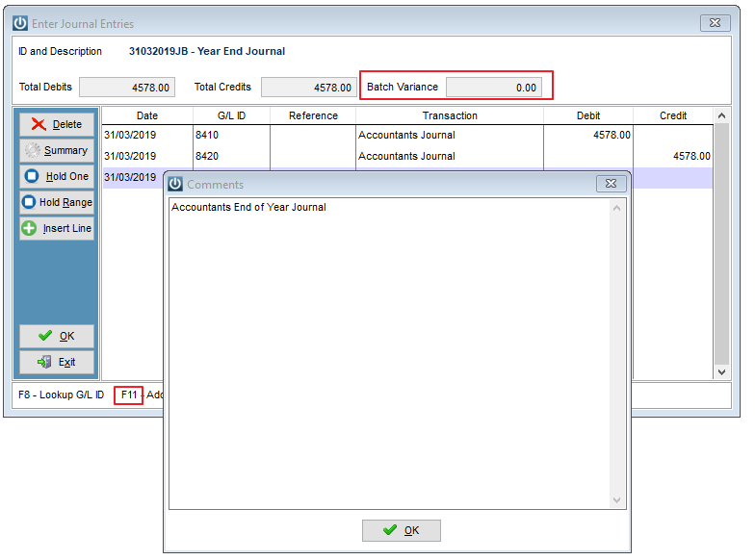This screenshot has height=560, width=755.
Task: Click the Total Debits field
Action: (127, 88)
